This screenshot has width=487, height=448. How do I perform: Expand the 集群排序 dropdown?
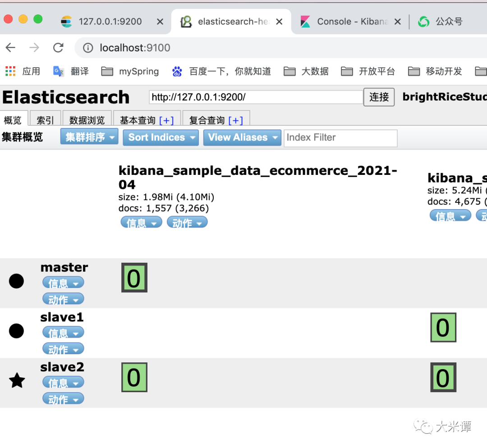click(89, 137)
